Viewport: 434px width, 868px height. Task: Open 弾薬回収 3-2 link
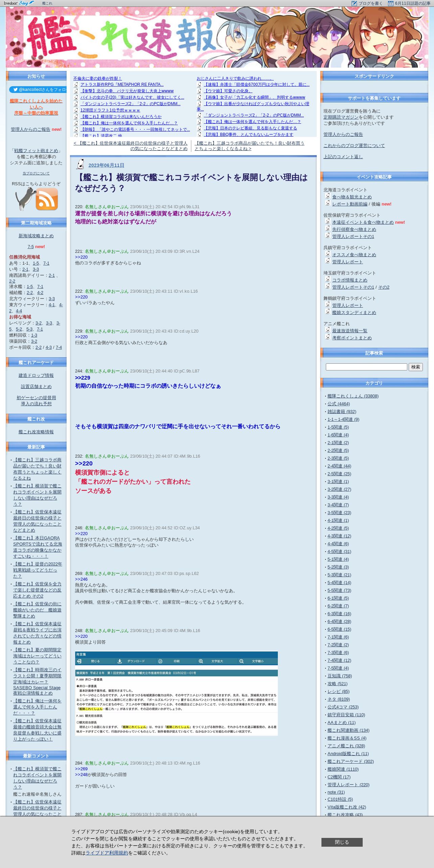34,341
